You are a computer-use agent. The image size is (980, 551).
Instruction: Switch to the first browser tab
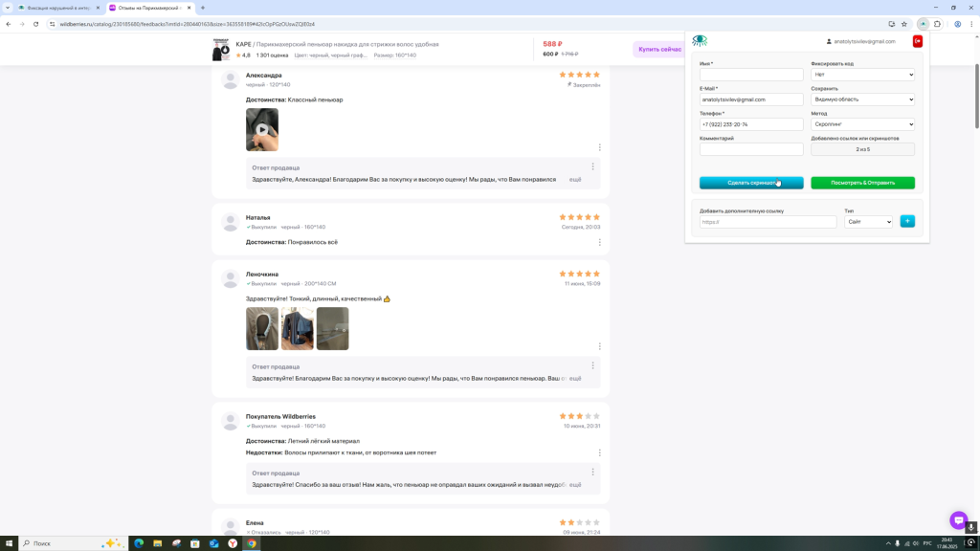click(59, 8)
